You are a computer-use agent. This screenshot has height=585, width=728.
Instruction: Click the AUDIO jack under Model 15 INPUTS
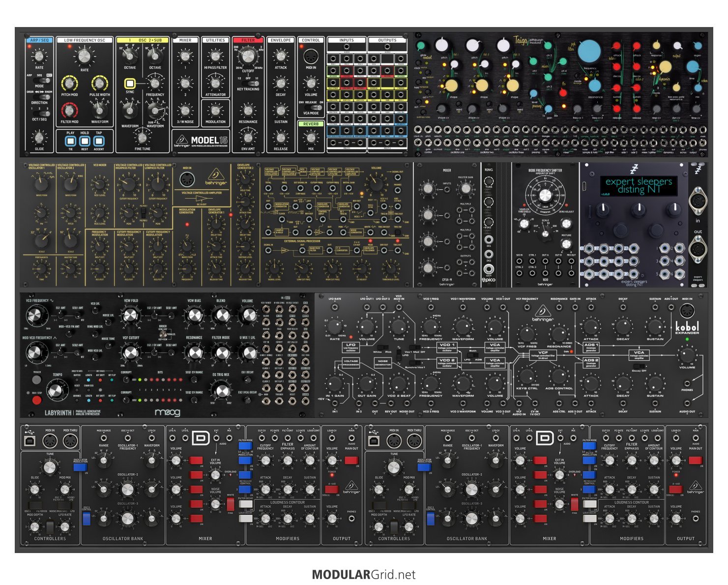click(347, 47)
